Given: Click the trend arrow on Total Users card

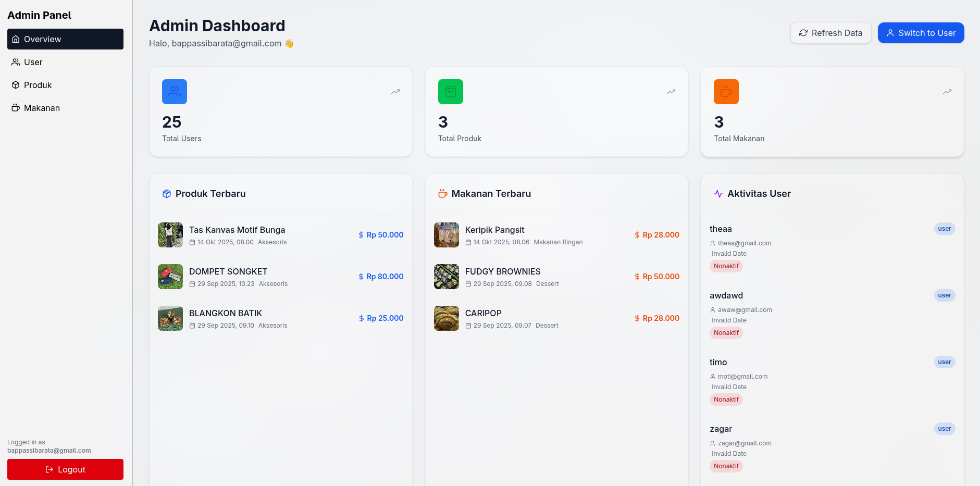Looking at the screenshot, I should pyautogui.click(x=395, y=92).
